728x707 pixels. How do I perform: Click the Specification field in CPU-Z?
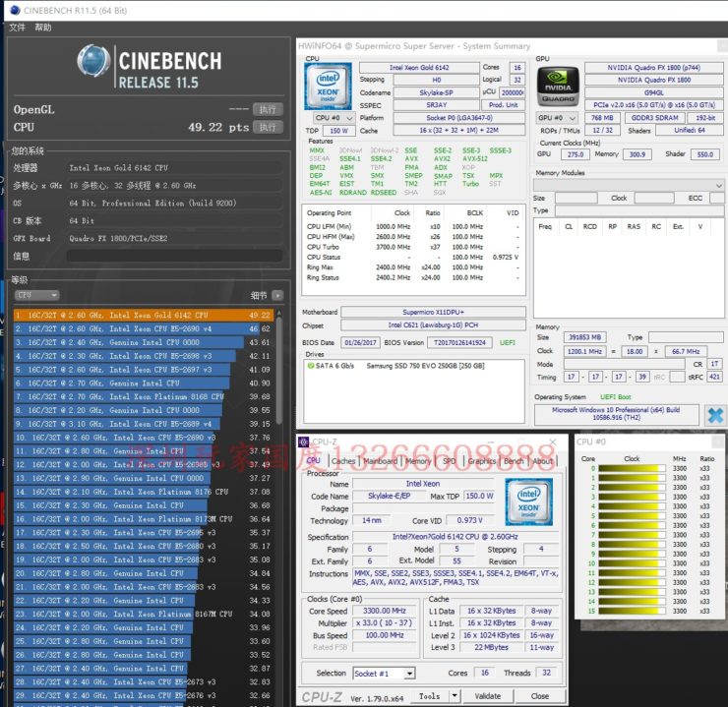[455, 537]
